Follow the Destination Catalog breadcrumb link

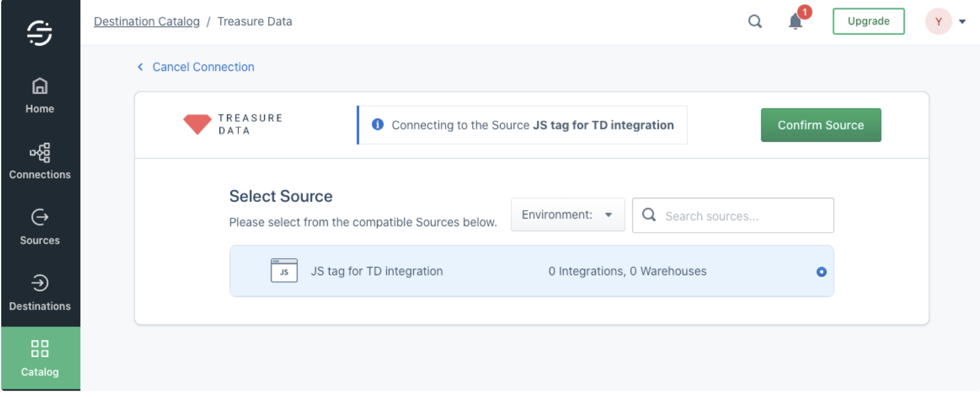coord(146,22)
